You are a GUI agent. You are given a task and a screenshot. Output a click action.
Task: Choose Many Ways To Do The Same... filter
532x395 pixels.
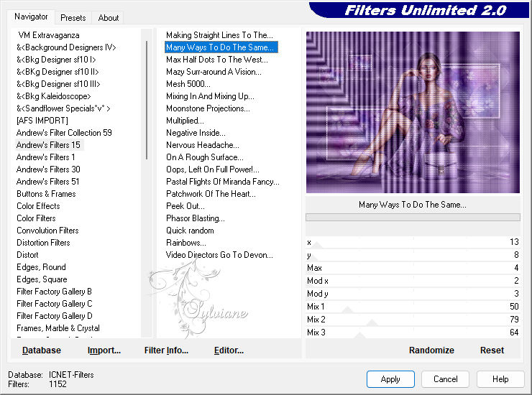[x=221, y=47]
